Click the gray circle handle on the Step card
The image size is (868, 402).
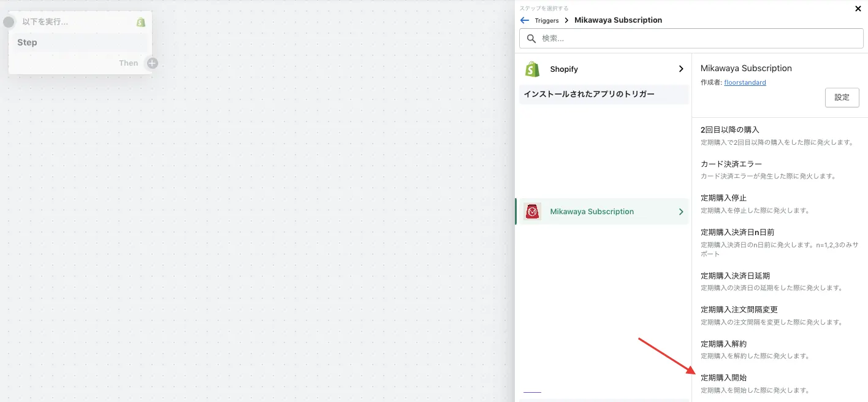[9, 23]
